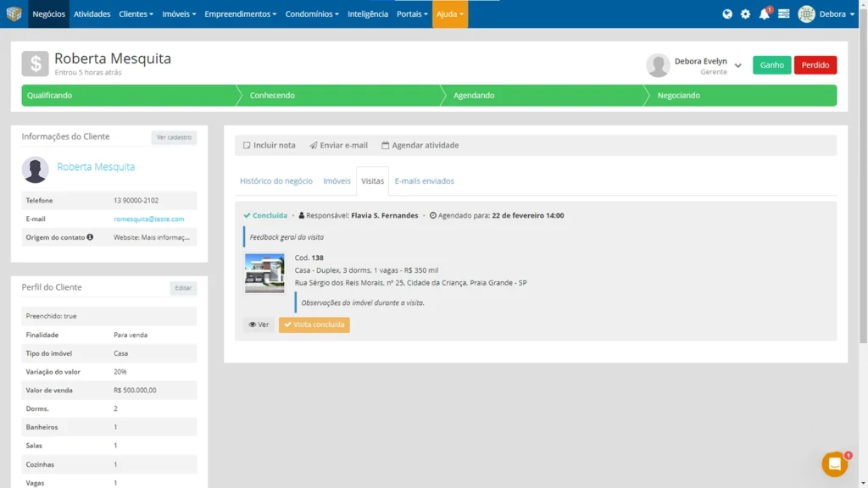
Task: Mark the deal as Perdido
Action: (x=815, y=64)
